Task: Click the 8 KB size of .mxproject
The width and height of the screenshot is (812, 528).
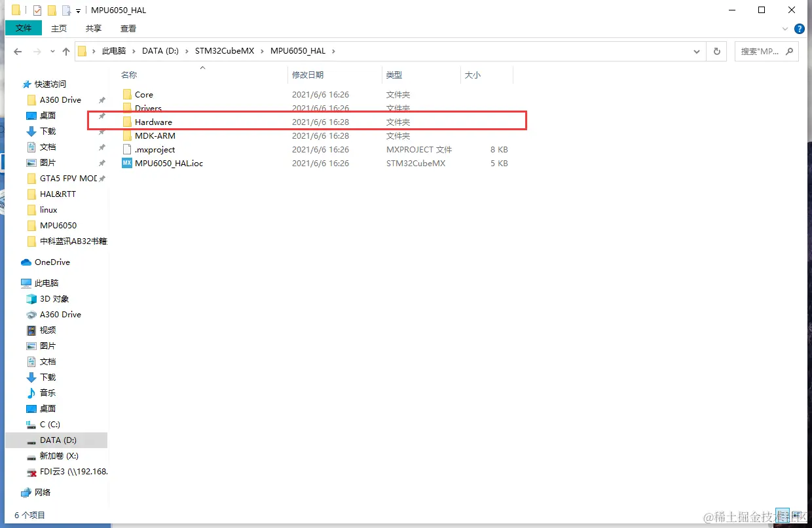Action: (499, 150)
